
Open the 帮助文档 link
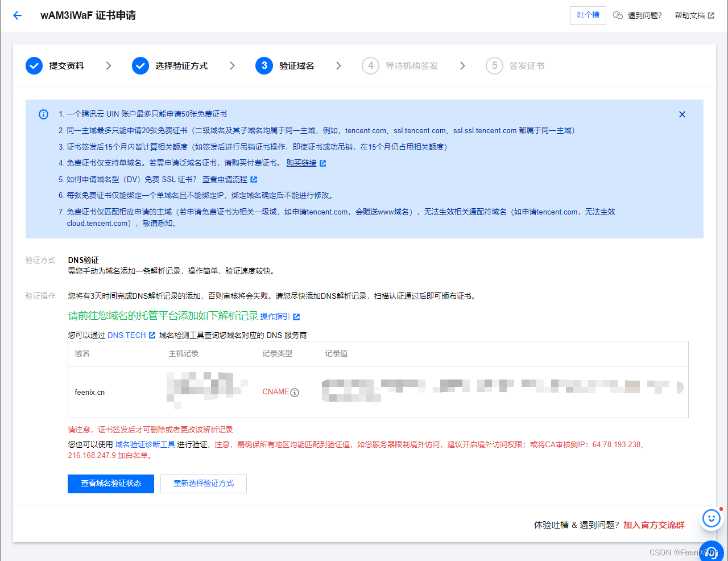coord(689,15)
